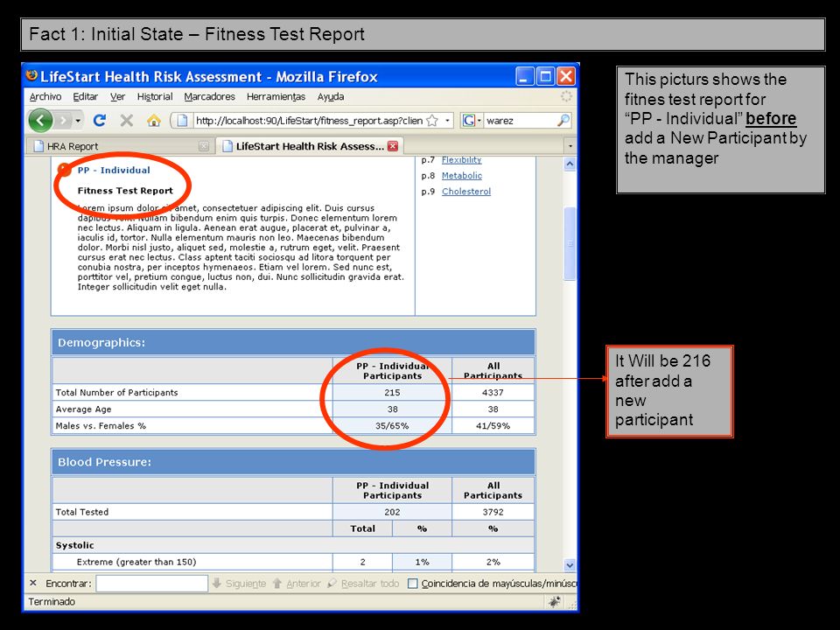Go to home page via house icon
The height and width of the screenshot is (630, 840).
[154, 121]
